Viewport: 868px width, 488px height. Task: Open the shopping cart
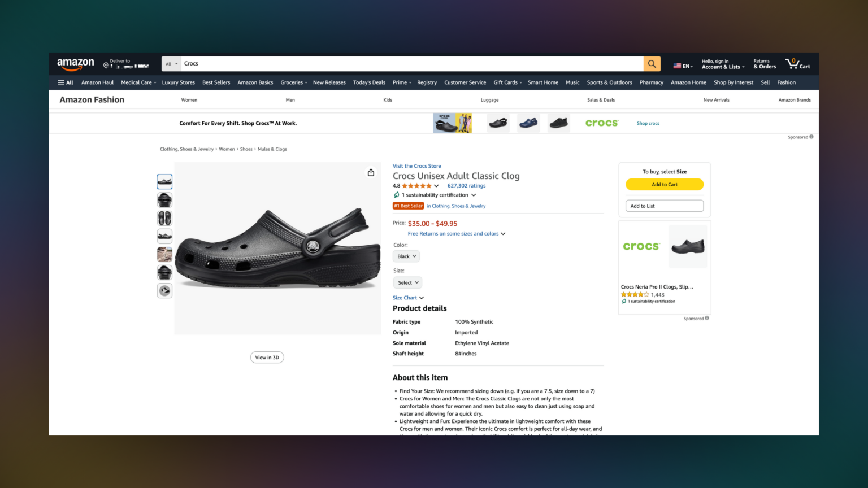[x=797, y=64]
